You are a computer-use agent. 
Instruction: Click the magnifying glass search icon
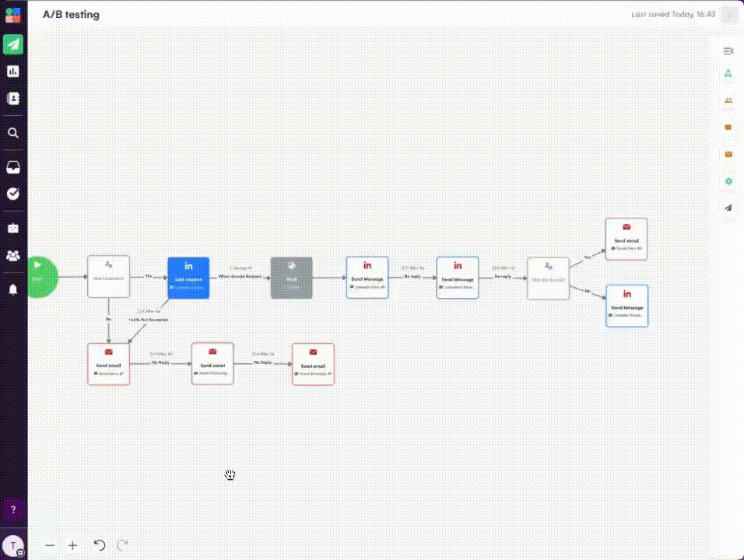tap(13, 133)
